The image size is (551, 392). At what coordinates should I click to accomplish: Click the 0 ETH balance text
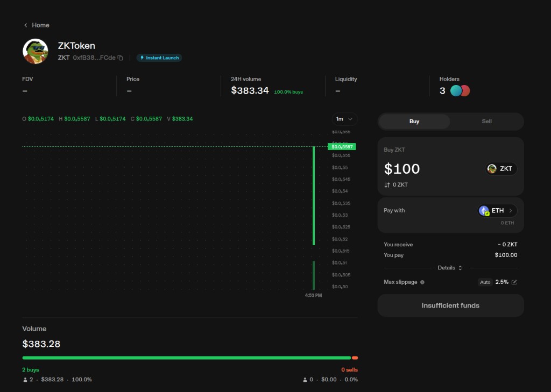click(507, 223)
